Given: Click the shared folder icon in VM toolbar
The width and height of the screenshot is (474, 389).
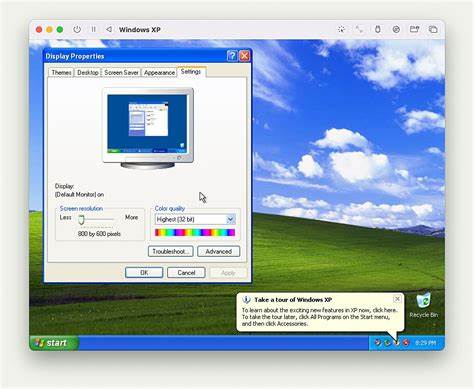Looking at the screenshot, I should click(x=414, y=29).
